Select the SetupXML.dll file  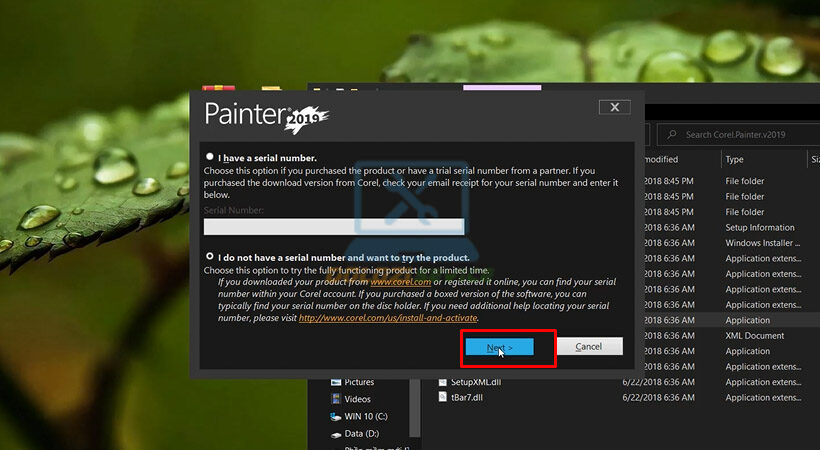[475, 382]
